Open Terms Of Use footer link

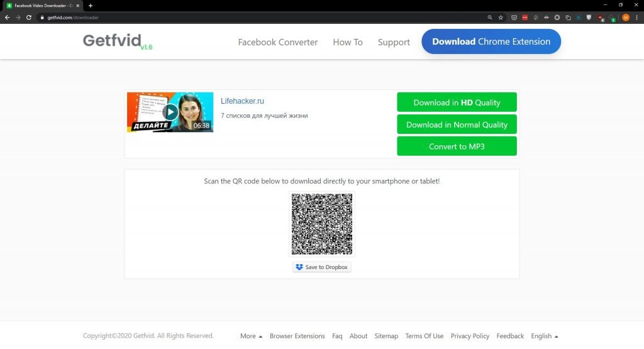click(425, 336)
